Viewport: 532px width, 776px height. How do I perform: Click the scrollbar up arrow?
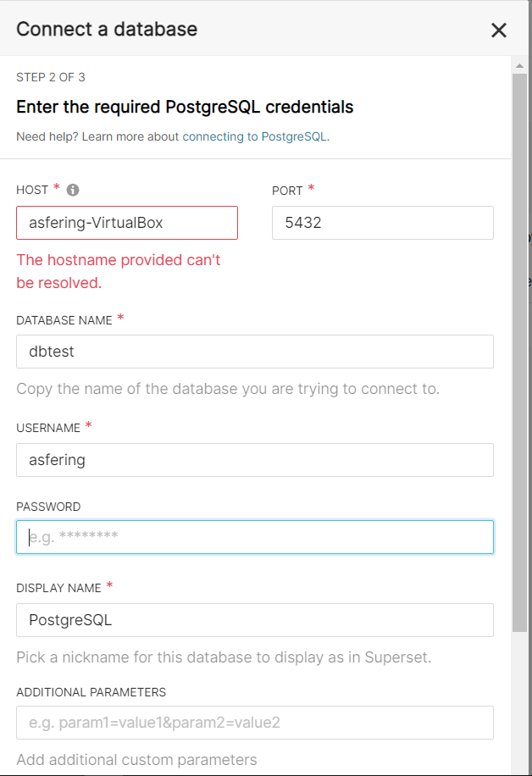click(520, 64)
